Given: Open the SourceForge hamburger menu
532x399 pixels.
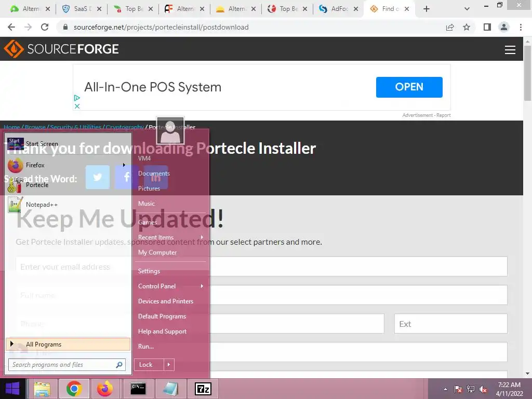Looking at the screenshot, I should coord(510,49).
